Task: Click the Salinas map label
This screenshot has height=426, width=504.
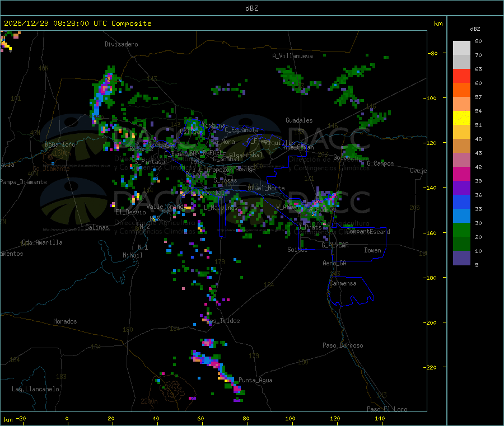Action: tap(97, 227)
